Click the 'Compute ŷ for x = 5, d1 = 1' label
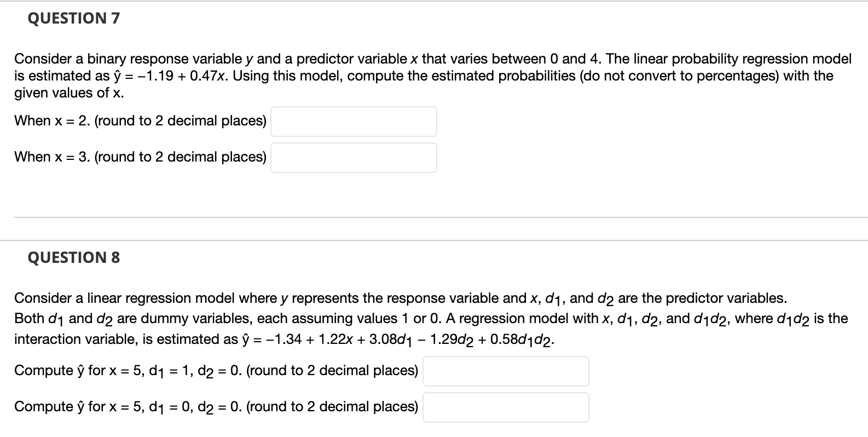 (216, 371)
